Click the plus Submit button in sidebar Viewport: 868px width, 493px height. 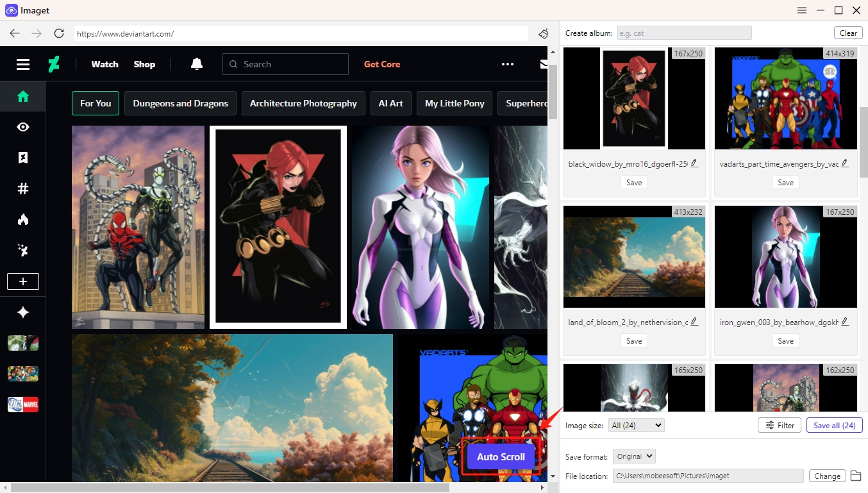[23, 281]
